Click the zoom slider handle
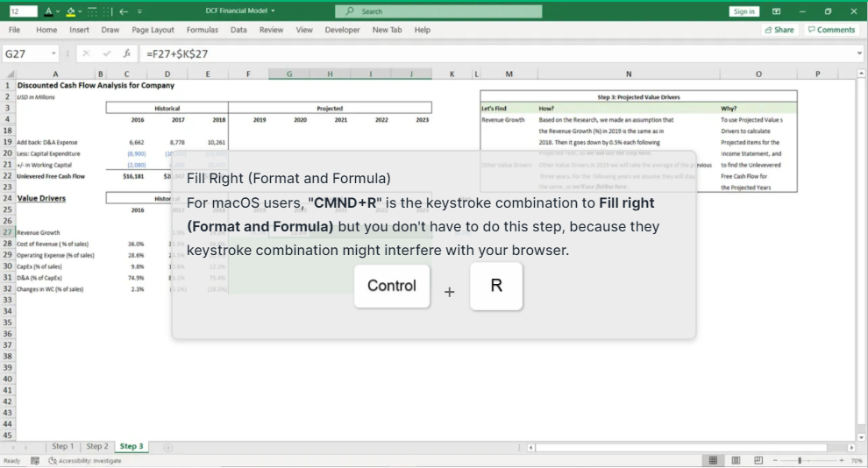 800,460
